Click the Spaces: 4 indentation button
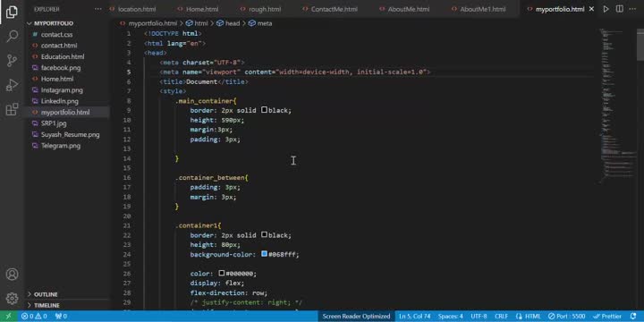This screenshot has height=322, width=644. pyautogui.click(x=450, y=317)
